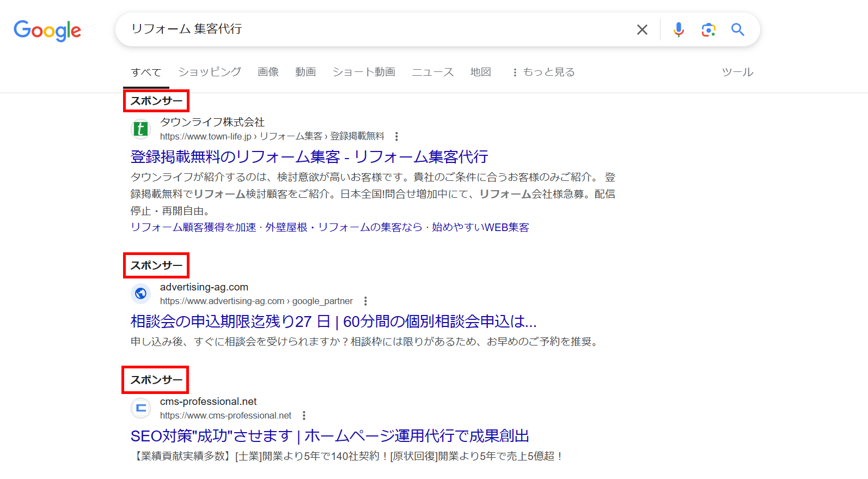Image resolution: width=868 pixels, height=479 pixels.
Task: Switch to the 地図 tab
Action: [481, 72]
